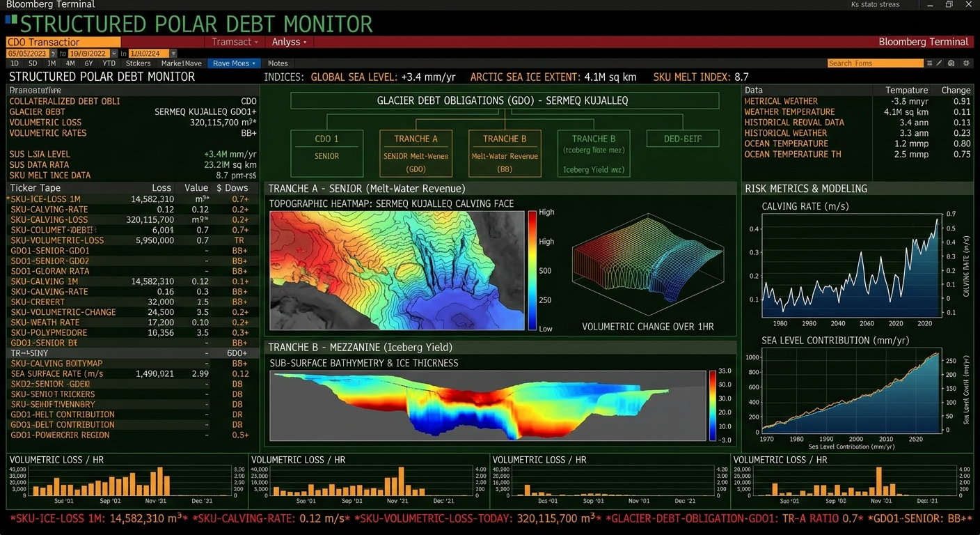Select the SKU-VOLUMETRIC-LOSS ticker row
The image size is (980, 535).
pos(132,240)
